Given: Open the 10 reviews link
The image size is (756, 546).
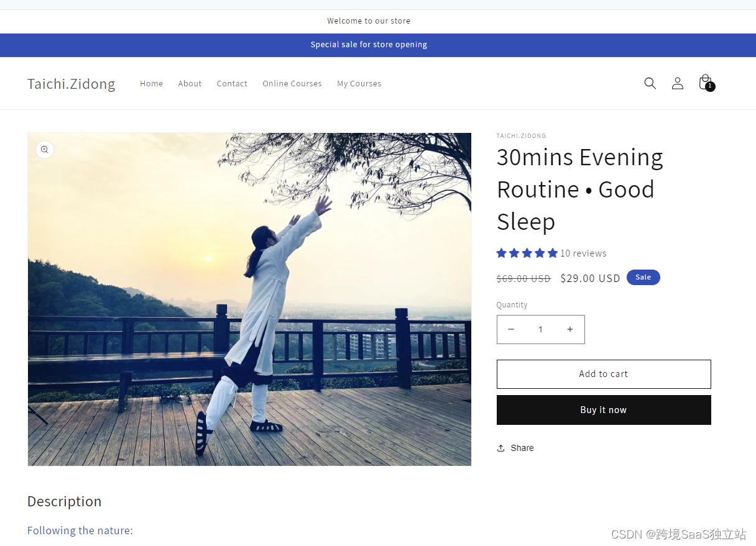Looking at the screenshot, I should pos(583,253).
